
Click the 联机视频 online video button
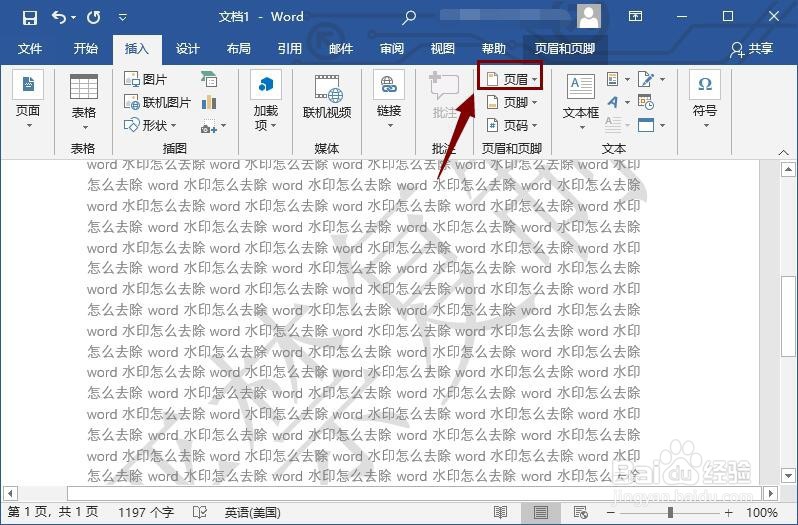point(327,97)
